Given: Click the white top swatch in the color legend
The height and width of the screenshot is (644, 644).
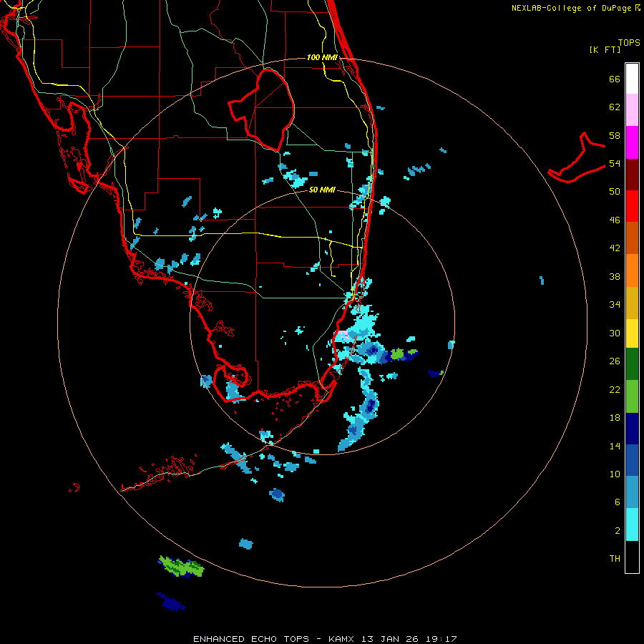Looking at the screenshot, I should pyautogui.click(x=632, y=79).
